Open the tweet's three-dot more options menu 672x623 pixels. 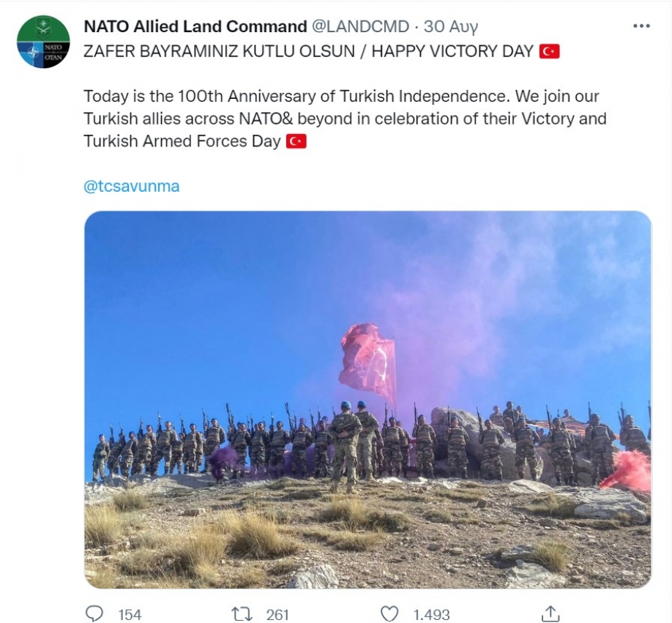click(x=641, y=26)
